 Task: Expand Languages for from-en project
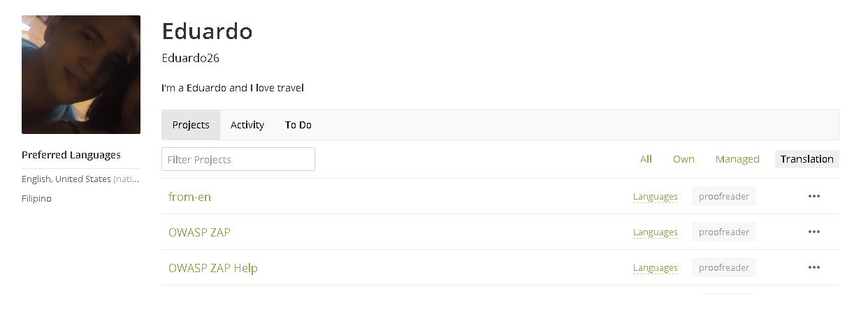pos(656,197)
